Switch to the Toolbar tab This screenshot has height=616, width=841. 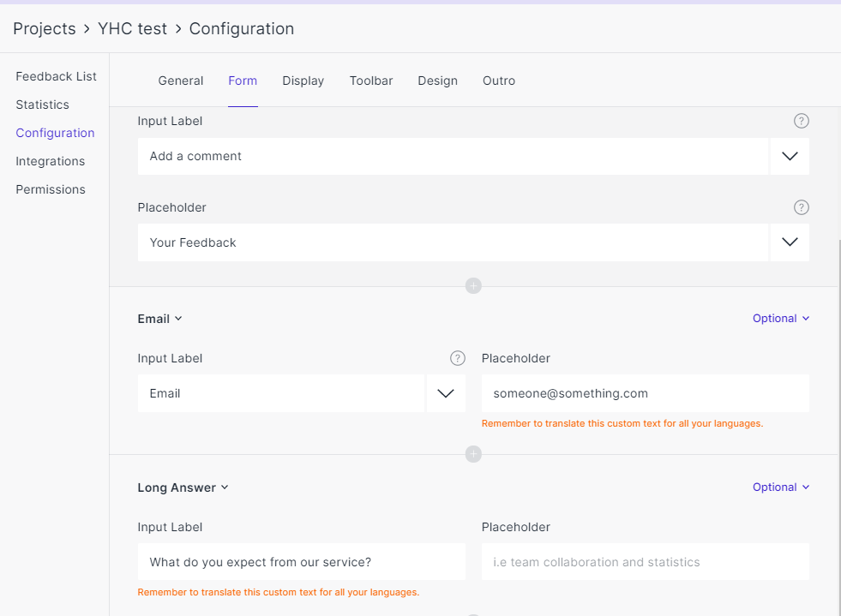[x=371, y=81]
